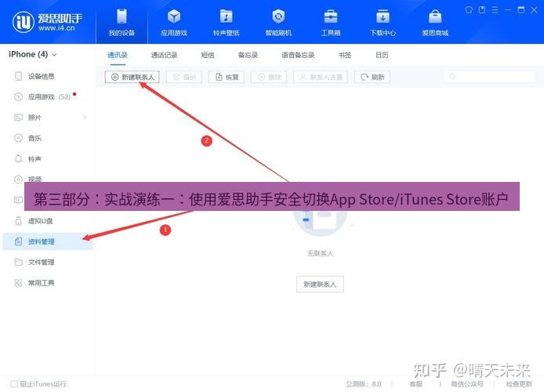544x392 pixels.
Task: Switch to the 书签 tab
Action: (345, 55)
